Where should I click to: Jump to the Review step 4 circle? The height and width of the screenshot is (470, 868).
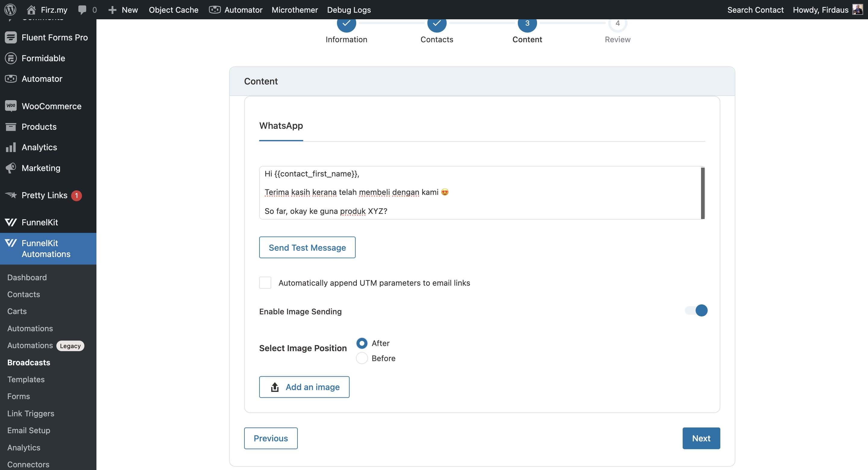618,23
